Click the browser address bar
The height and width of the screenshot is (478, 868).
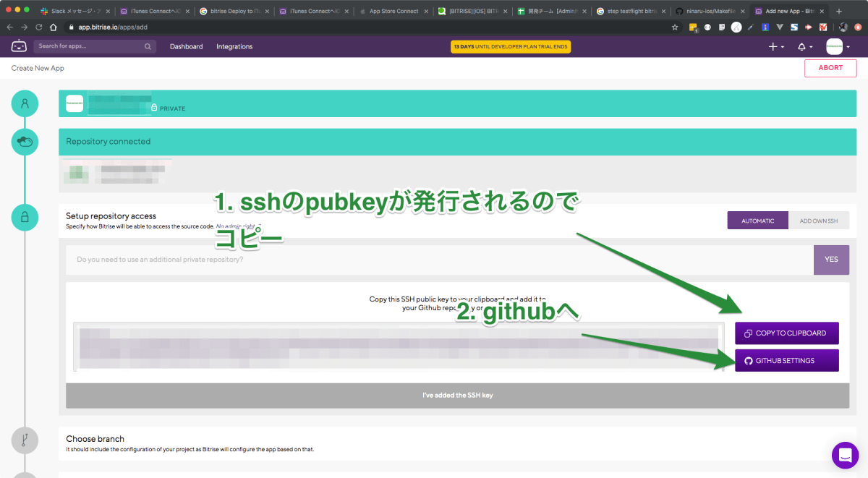(x=373, y=27)
